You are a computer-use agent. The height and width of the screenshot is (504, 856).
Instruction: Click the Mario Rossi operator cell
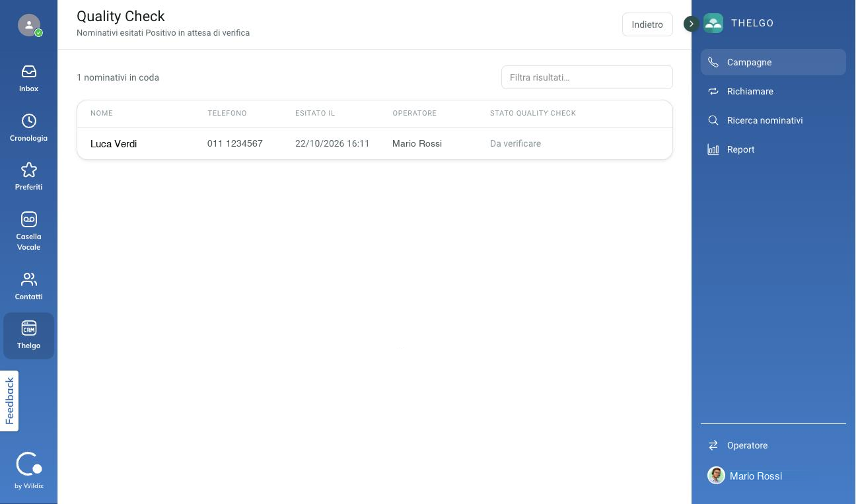click(x=417, y=143)
